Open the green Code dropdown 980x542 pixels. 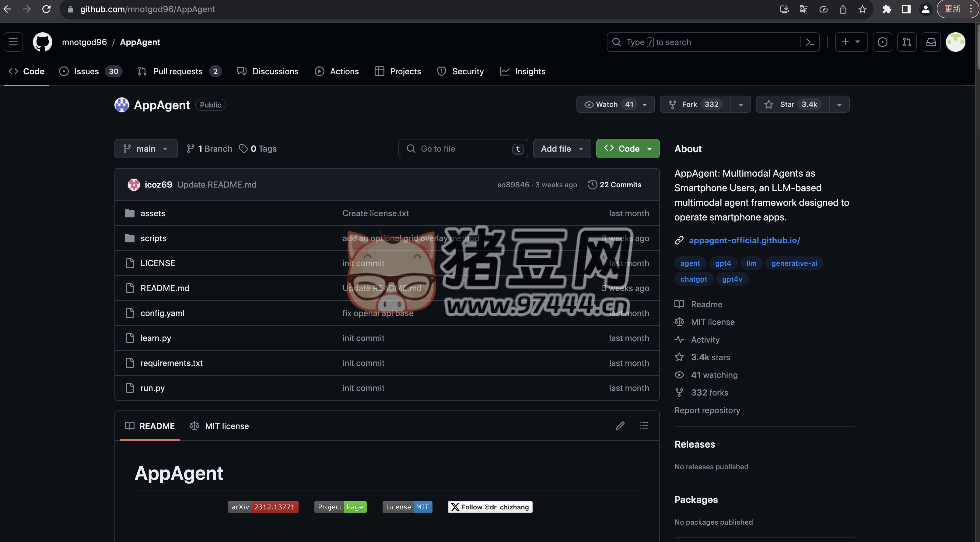[628, 149]
